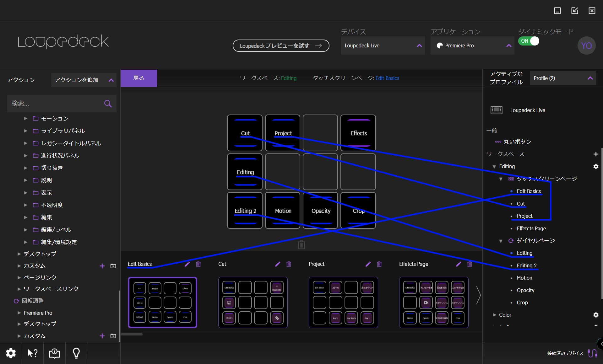Click the gear icon beside Editing workspace
603x364 pixels.
click(x=596, y=167)
